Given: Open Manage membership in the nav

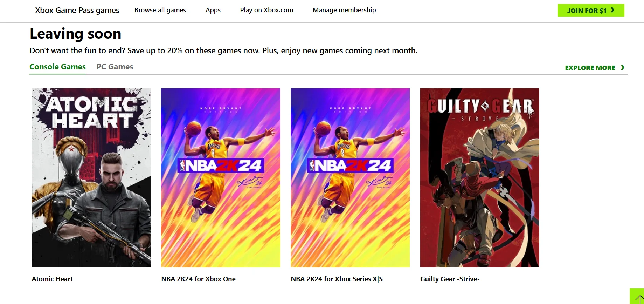Looking at the screenshot, I should tap(344, 10).
